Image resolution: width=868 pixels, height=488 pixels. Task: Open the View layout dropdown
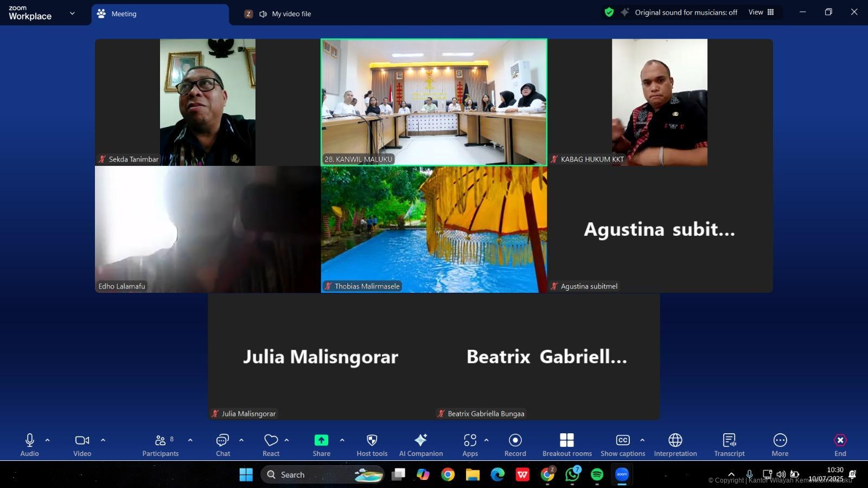(761, 12)
